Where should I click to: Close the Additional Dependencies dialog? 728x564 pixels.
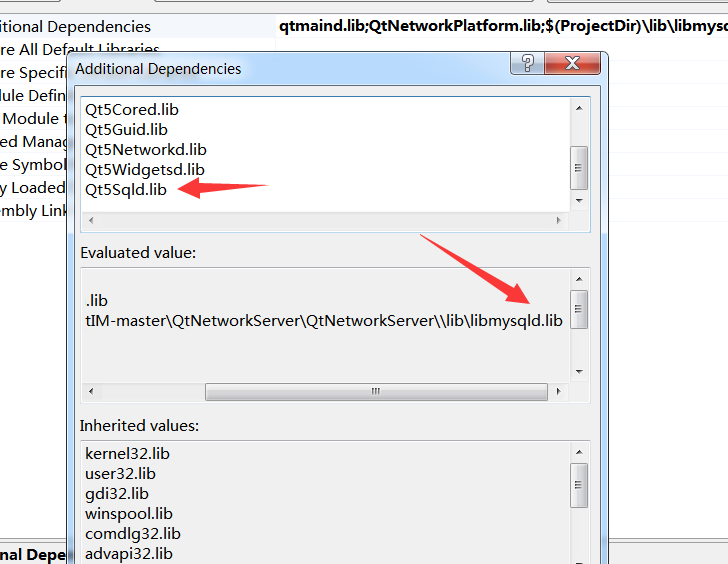tap(572, 63)
